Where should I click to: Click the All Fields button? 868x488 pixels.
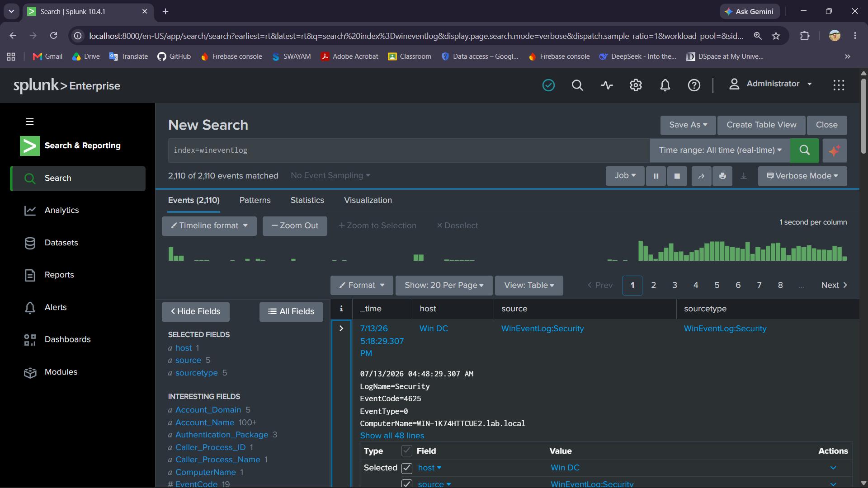(x=291, y=312)
